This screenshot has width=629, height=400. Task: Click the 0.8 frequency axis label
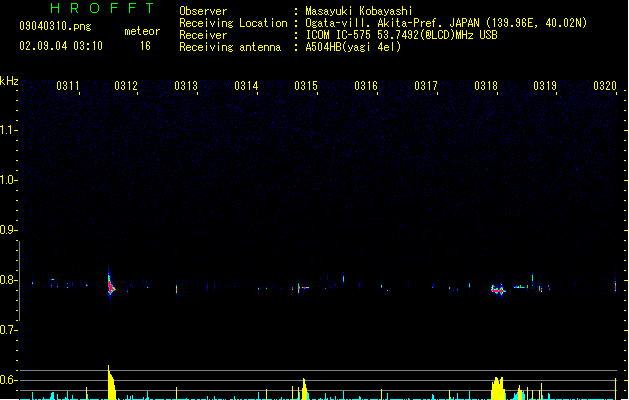coord(8,280)
